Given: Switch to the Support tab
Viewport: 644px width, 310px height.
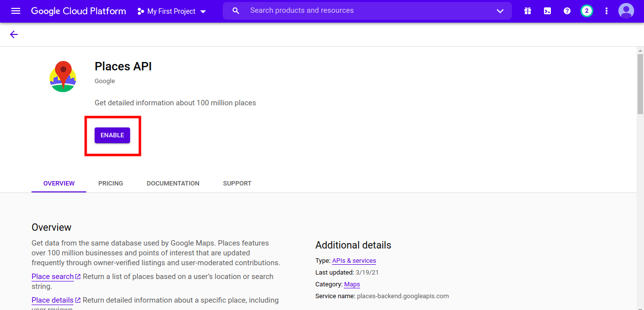Looking at the screenshot, I should 237,183.
